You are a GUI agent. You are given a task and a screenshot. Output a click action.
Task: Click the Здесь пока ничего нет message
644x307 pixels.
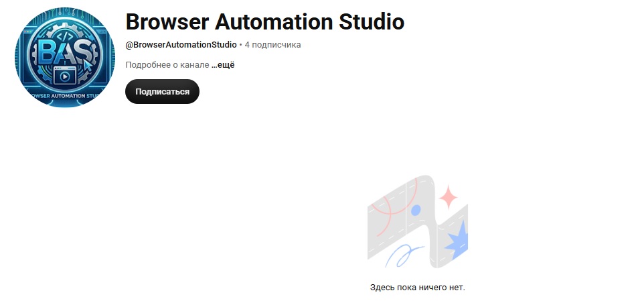click(x=418, y=288)
